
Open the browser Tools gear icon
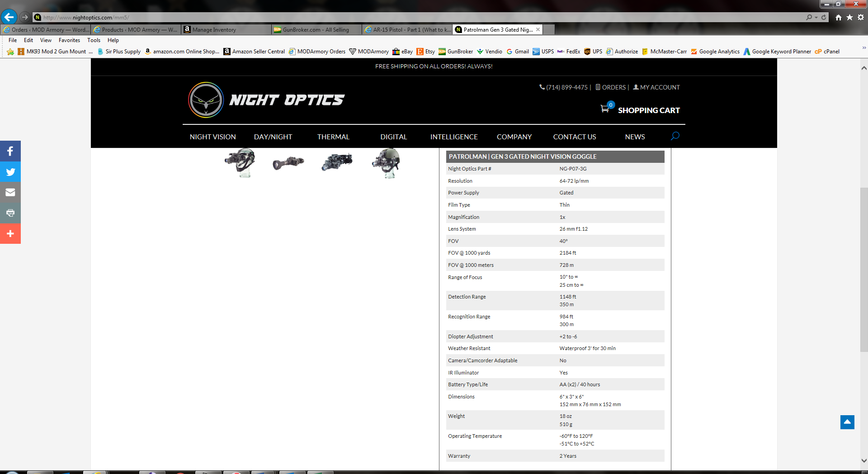(x=861, y=17)
